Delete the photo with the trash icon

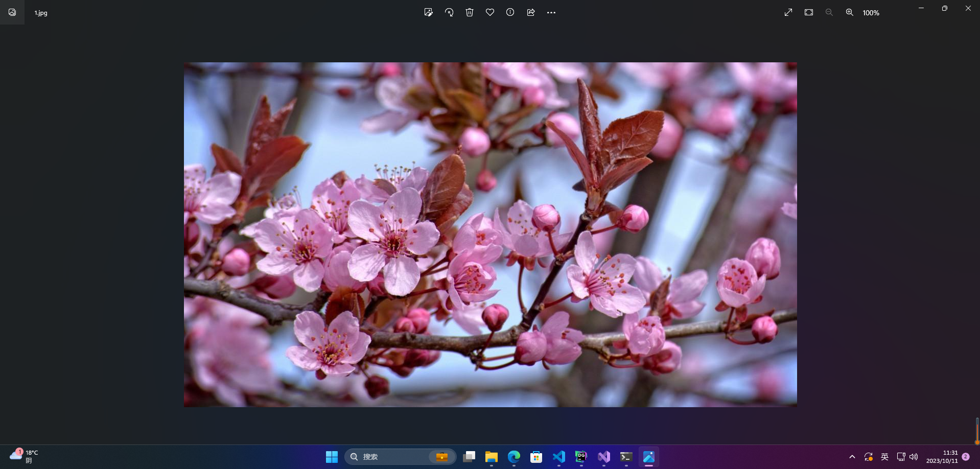pos(470,12)
